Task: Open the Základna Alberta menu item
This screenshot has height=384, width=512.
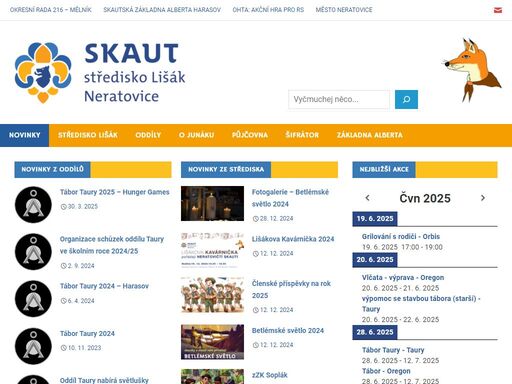Action: point(370,135)
